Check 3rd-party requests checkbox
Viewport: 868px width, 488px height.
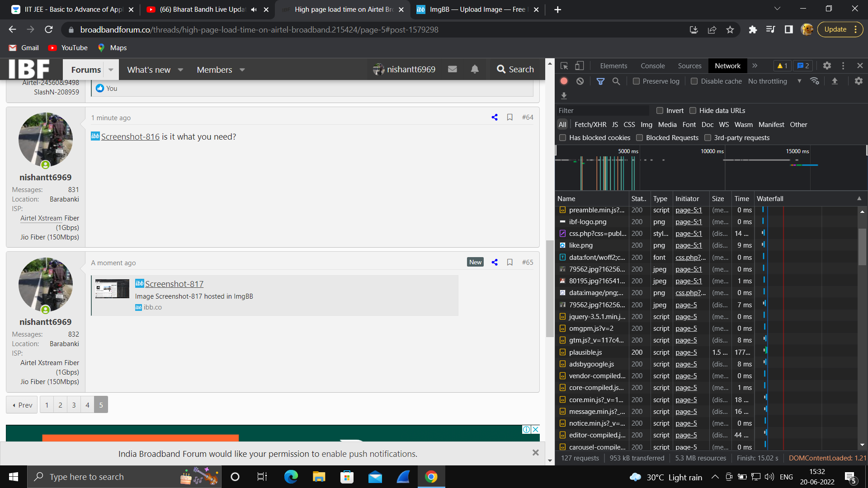tap(708, 138)
